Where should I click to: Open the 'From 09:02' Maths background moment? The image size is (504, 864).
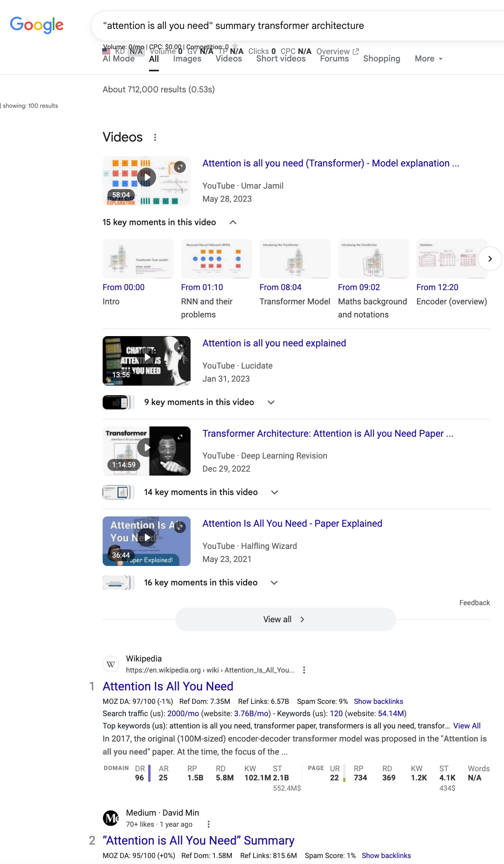click(359, 287)
